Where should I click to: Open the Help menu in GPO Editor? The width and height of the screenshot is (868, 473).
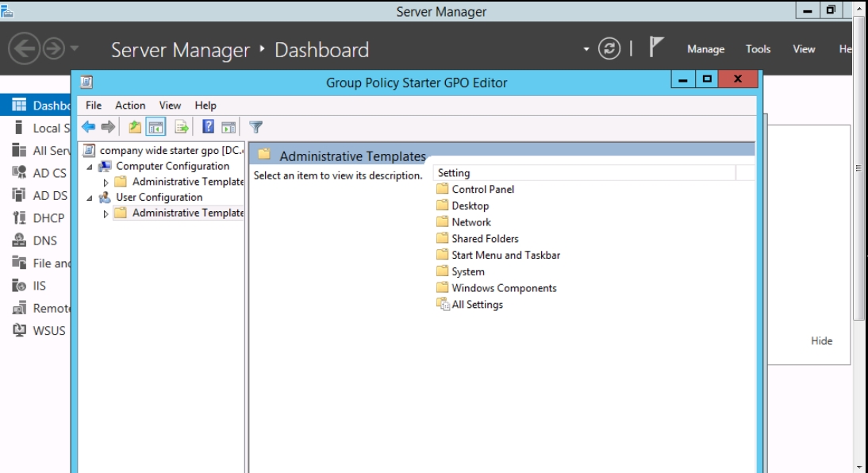pos(205,106)
